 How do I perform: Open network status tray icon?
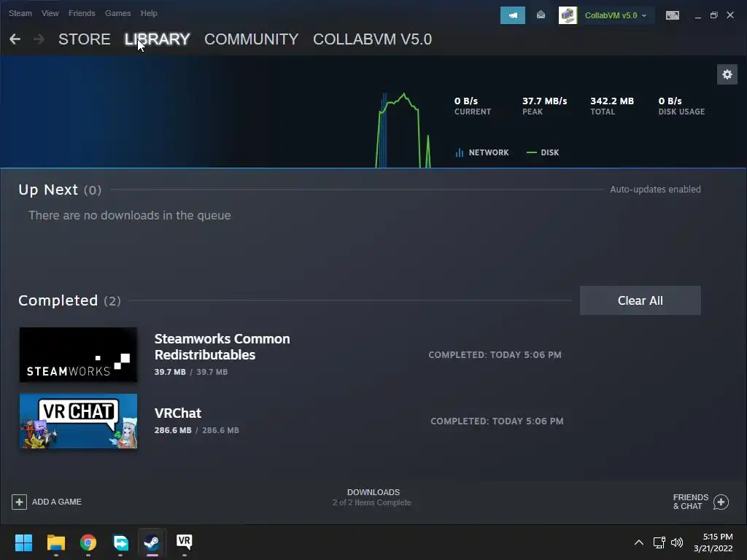(659, 542)
